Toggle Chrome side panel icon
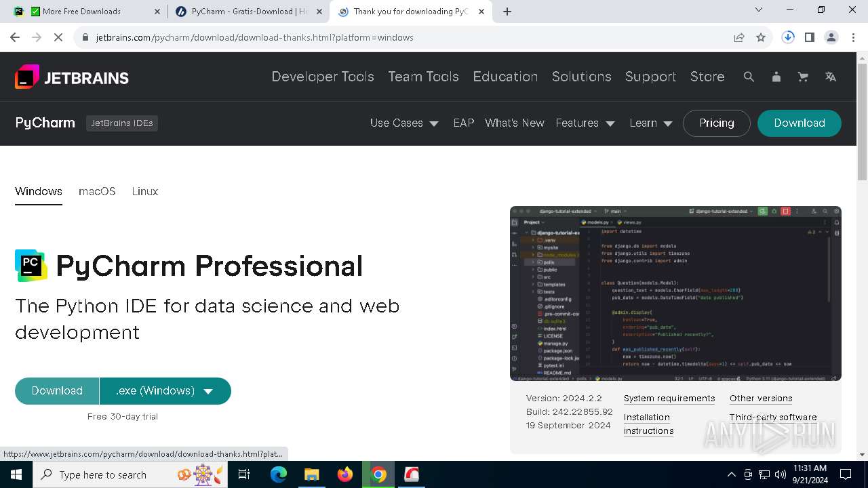 click(810, 37)
